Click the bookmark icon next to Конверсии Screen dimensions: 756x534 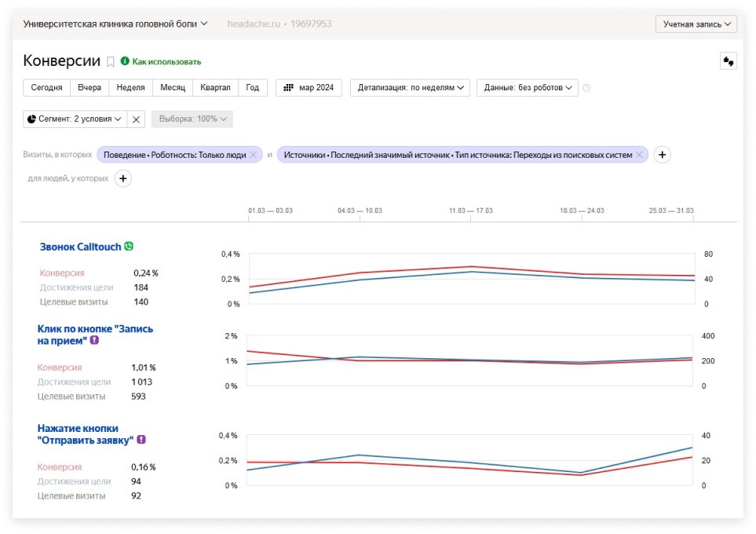click(x=111, y=62)
